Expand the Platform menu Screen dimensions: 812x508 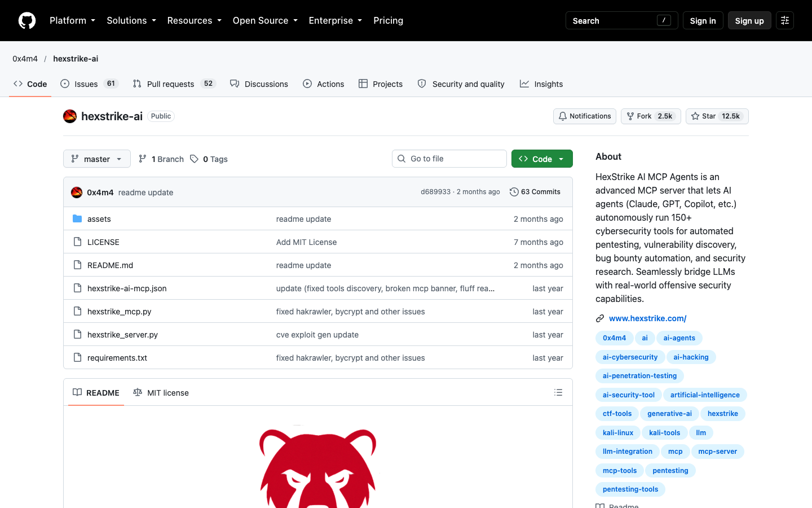pos(72,20)
